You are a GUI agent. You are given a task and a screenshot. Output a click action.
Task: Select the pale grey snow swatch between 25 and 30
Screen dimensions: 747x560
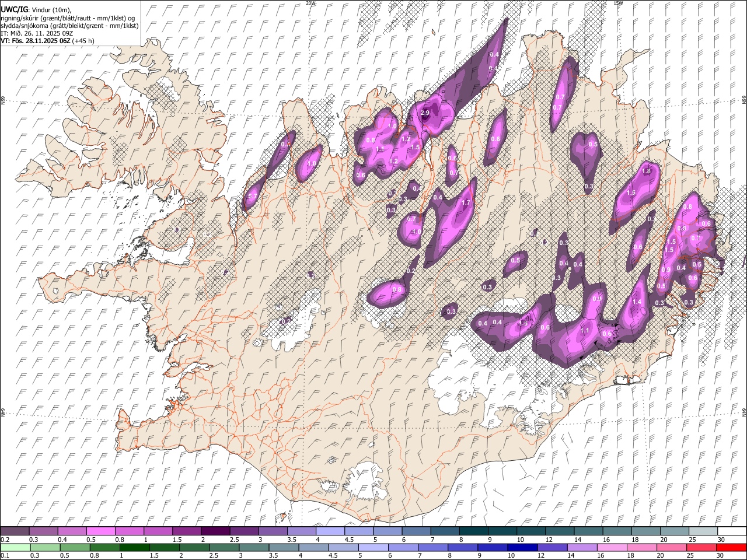click(x=703, y=531)
